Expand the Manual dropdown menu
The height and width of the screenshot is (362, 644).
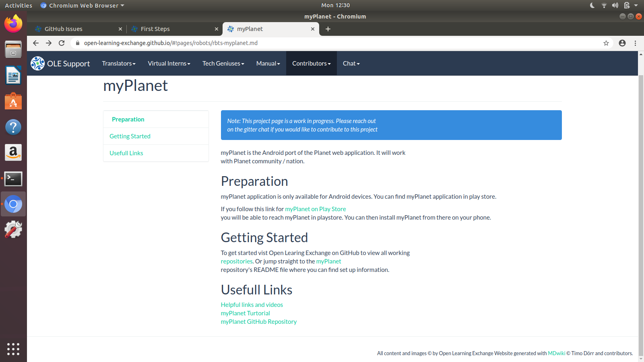268,63
